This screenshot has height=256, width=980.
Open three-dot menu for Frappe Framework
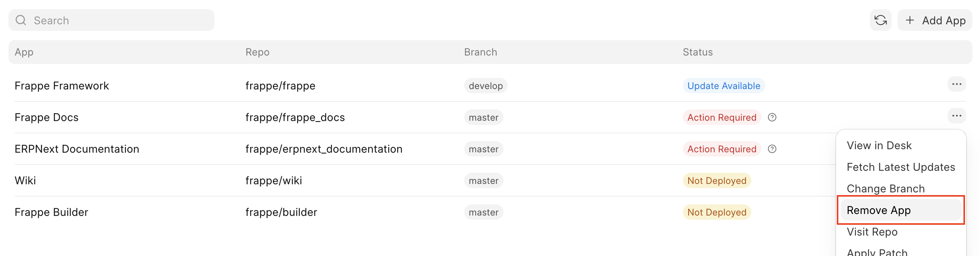[x=957, y=84]
